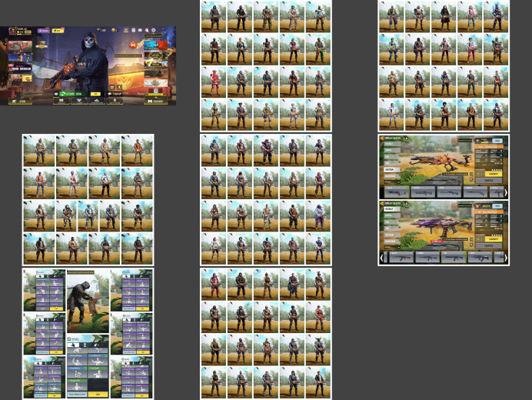Select the third tab on the large emote panel
This screenshot has width=532, height=400.
pos(97,345)
